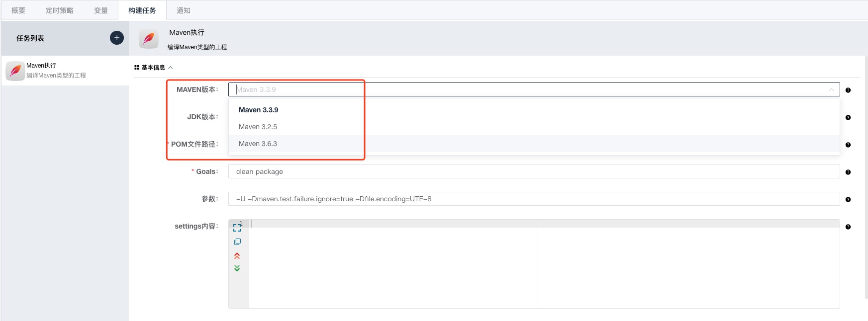The width and height of the screenshot is (868, 321).
Task: Choose Maven 3.6.3 from the dropdown
Action: point(258,144)
